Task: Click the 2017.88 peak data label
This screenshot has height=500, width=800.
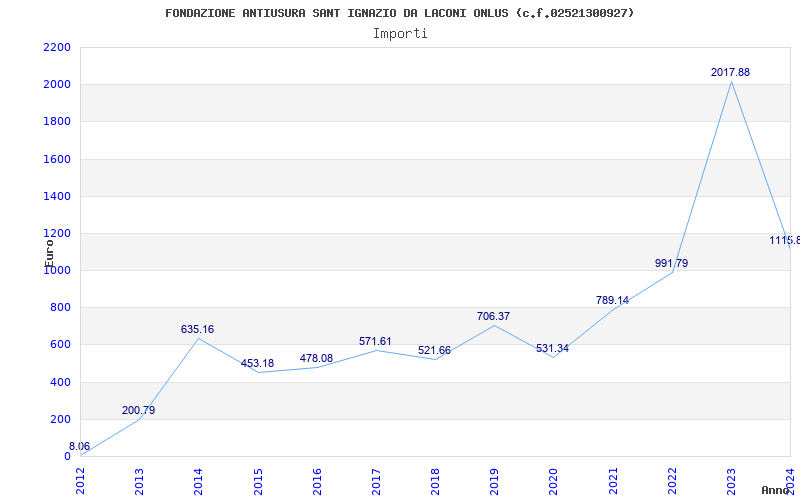Action: coord(730,73)
